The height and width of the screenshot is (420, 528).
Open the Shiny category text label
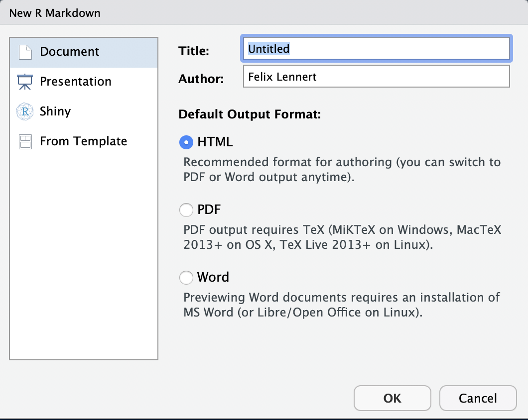[55, 111]
